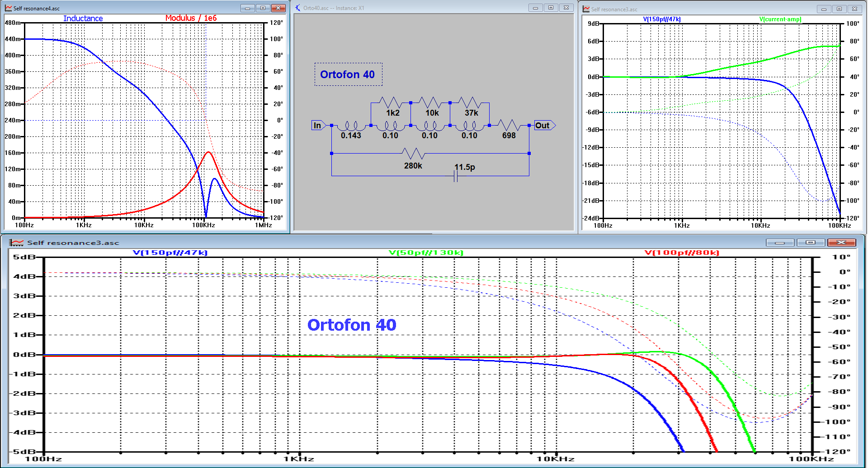Click the 10KHz frequency label in the bottom plot
This screenshot has height=468, width=868.
tap(556, 459)
